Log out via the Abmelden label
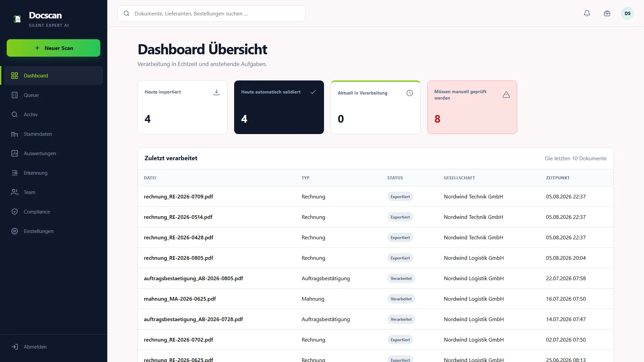 [35, 347]
